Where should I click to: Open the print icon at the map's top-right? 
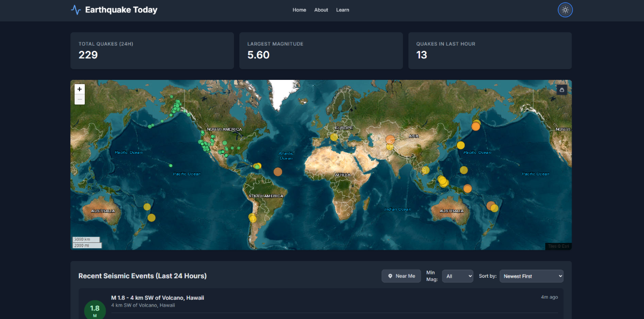tap(561, 90)
